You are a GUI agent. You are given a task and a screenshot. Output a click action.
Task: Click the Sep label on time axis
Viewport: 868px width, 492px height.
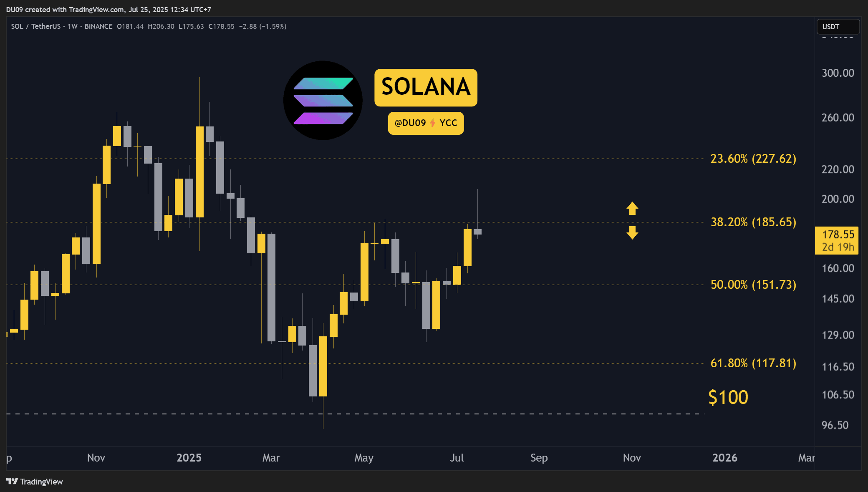[539, 458]
